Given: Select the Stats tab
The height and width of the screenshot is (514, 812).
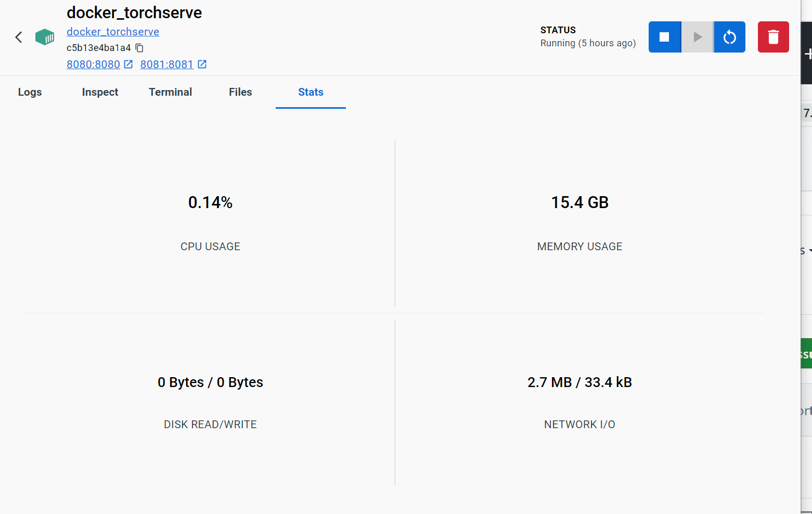Looking at the screenshot, I should [311, 92].
